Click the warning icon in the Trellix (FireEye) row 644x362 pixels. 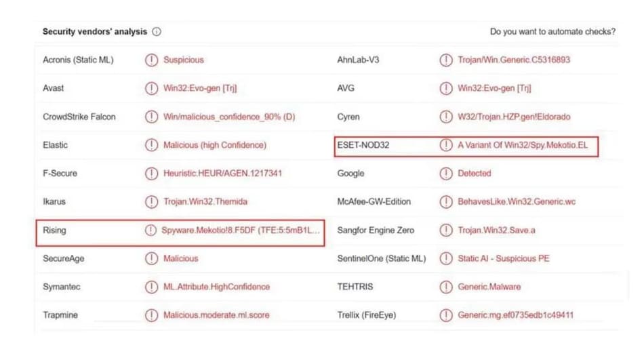445,315
